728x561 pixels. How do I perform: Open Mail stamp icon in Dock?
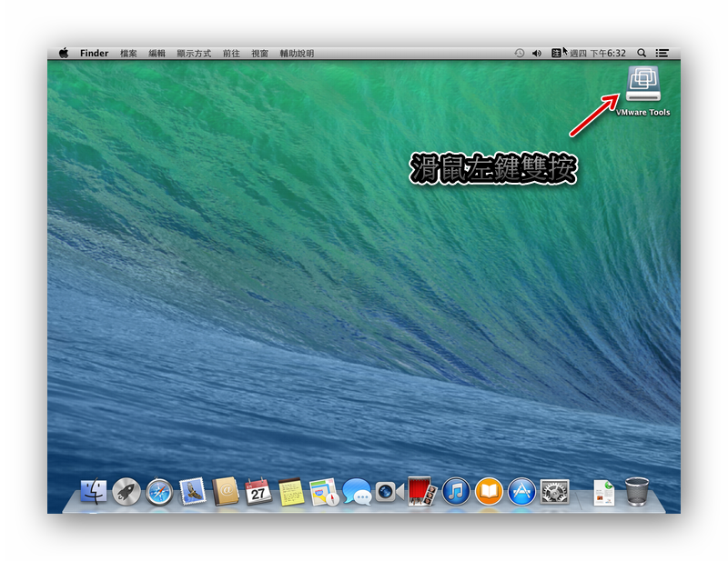pyautogui.click(x=192, y=491)
